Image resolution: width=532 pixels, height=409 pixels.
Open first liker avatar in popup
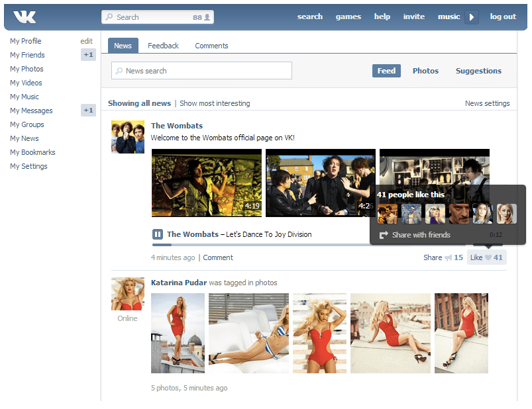pos(388,214)
